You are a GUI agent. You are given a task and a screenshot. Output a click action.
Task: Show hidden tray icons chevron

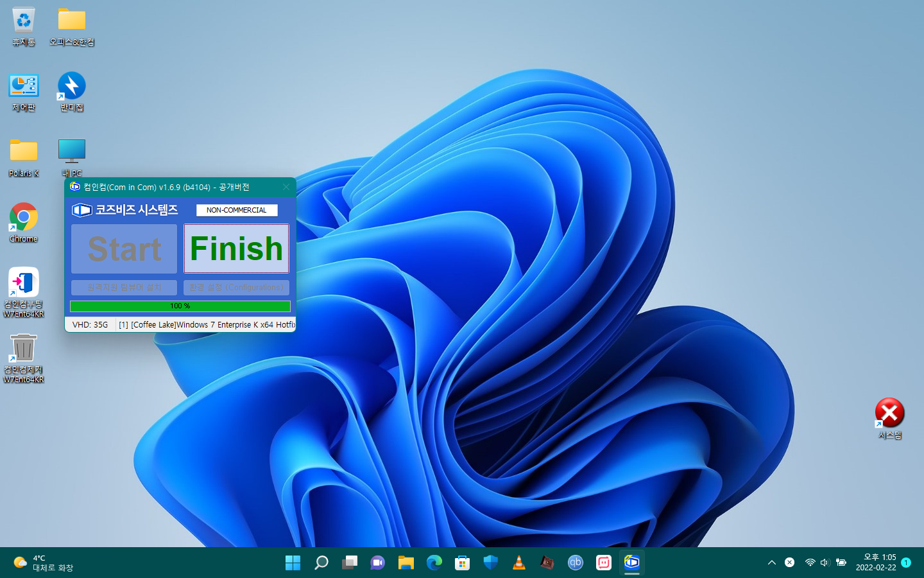click(772, 563)
